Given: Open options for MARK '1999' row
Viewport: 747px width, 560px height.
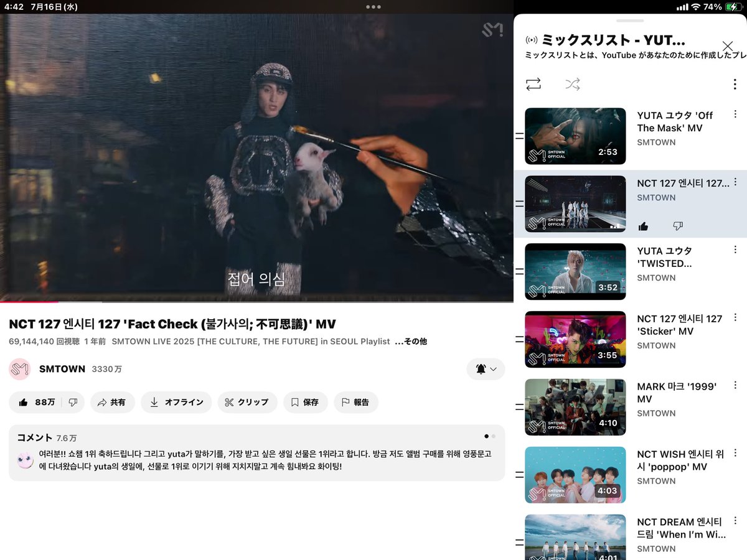Looking at the screenshot, I should pyautogui.click(x=735, y=385).
